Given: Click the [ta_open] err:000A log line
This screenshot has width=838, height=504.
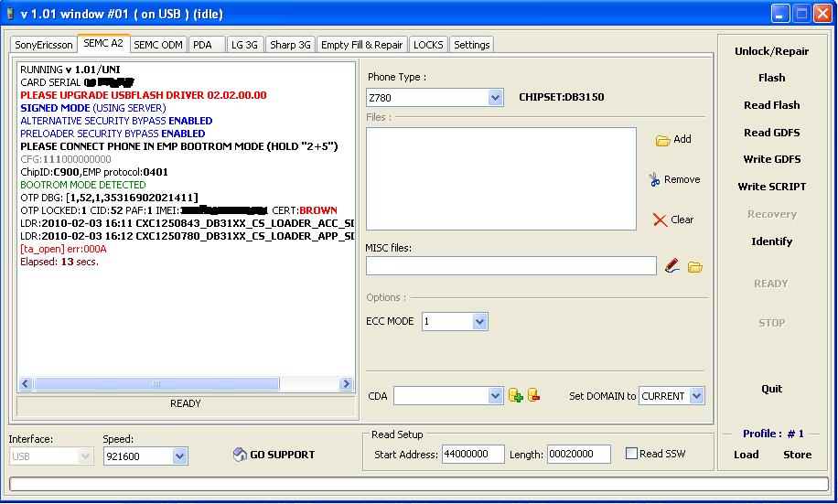Looking at the screenshot, I should (x=63, y=249).
